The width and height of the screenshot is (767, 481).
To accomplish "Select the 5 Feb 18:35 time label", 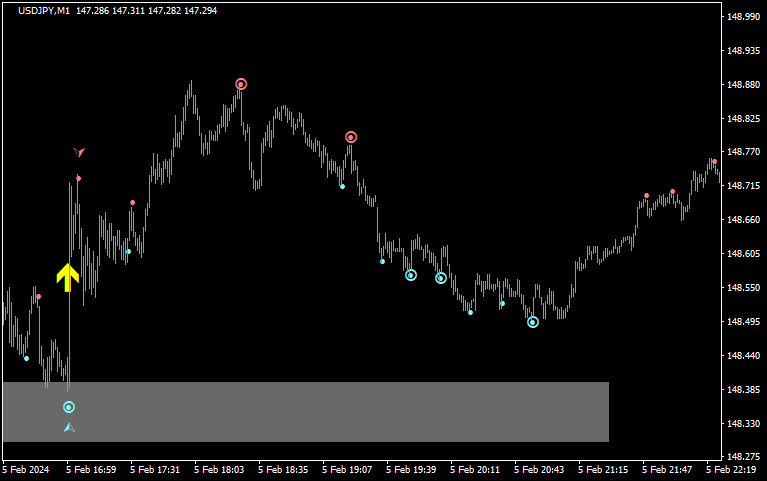I will coord(284,469).
